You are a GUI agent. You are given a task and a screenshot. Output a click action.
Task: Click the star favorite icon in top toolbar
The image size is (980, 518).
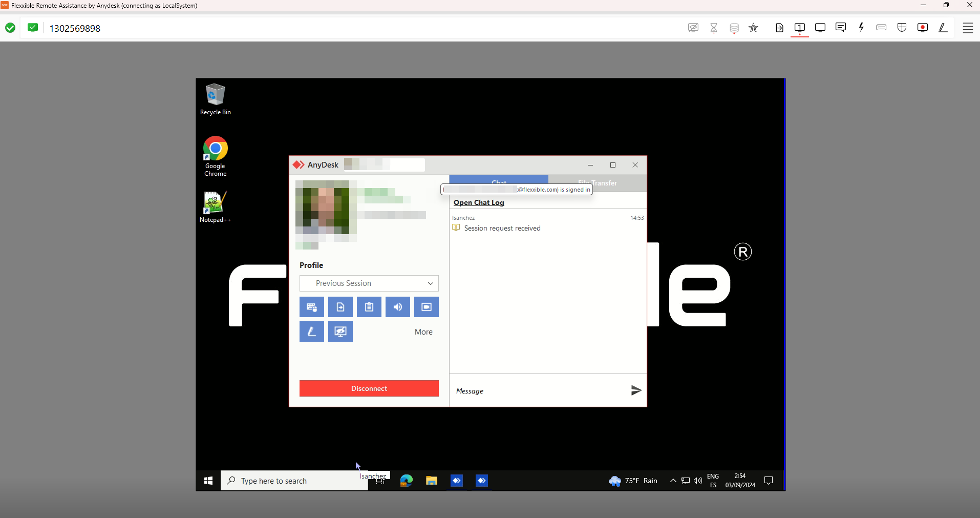point(754,28)
